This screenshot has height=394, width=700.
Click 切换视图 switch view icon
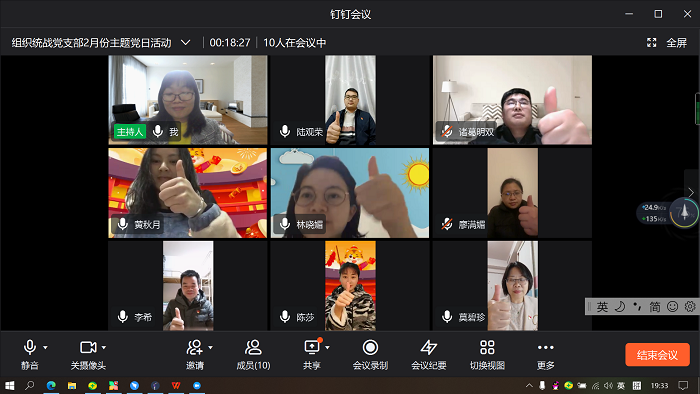[487, 348]
